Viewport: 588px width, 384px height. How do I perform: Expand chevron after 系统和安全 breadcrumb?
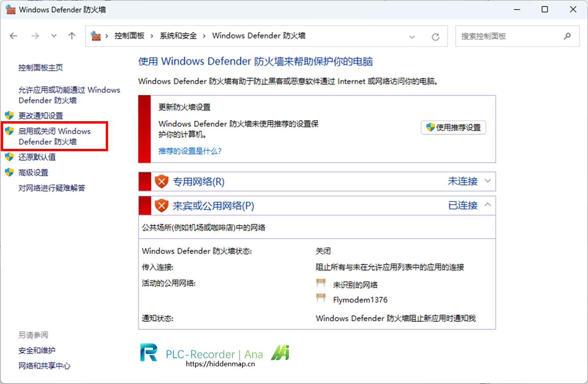[204, 36]
